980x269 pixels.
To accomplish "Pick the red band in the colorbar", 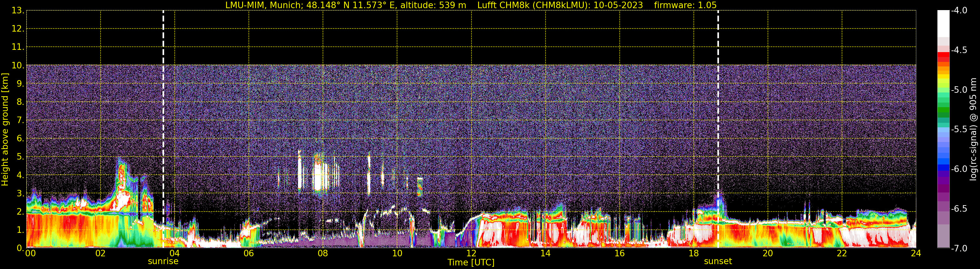I will pos(943,56).
